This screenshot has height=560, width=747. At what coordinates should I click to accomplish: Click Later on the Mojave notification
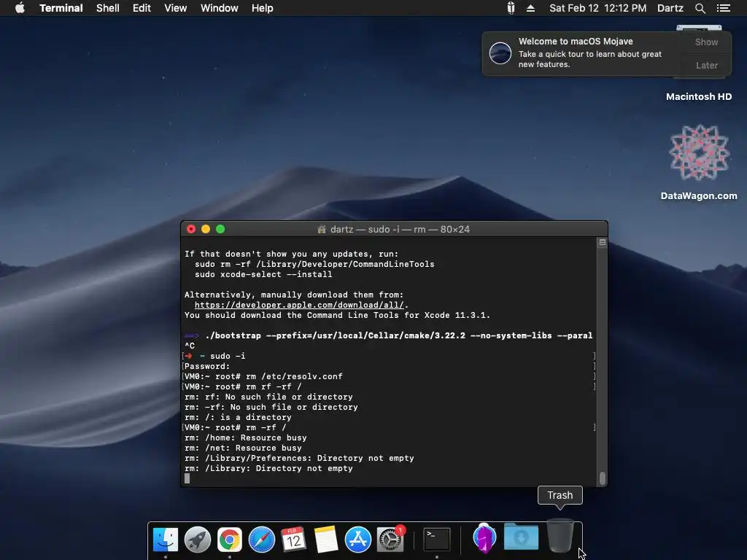706,65
